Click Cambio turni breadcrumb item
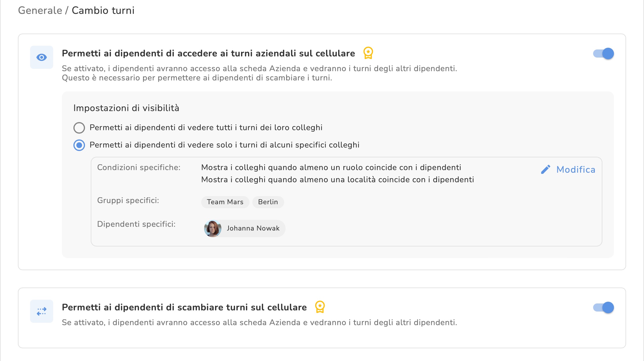Viewport: 644px width, 361px height. point(103,10)
